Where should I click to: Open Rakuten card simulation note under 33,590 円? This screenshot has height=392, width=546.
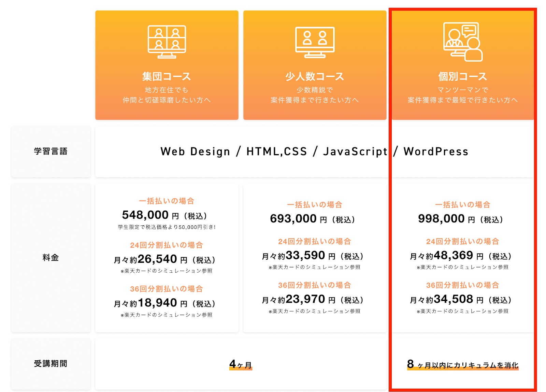click(x=315, y=267)
